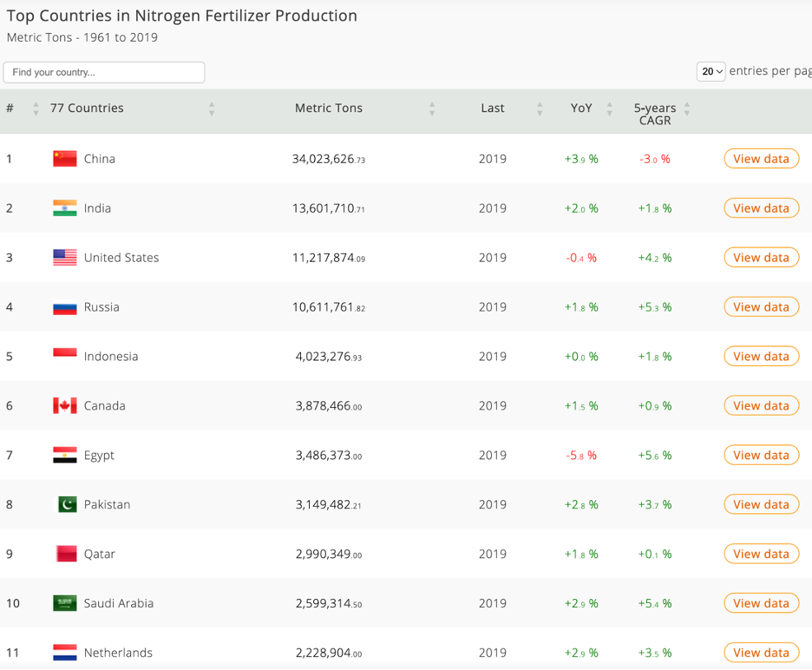The width and height of the screenshot is (812, 670).
Task: Click the India flag icon
Action: point(65,207)
